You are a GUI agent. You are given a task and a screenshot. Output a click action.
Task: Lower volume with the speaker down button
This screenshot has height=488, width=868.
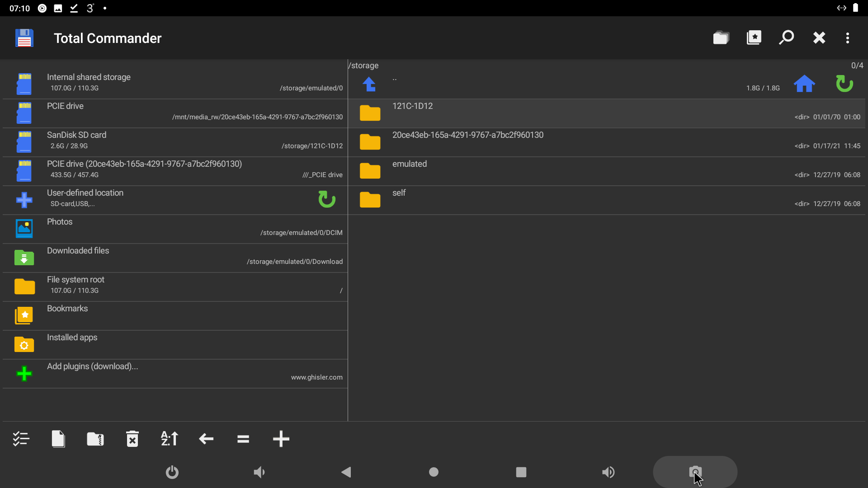click(259, 472)
